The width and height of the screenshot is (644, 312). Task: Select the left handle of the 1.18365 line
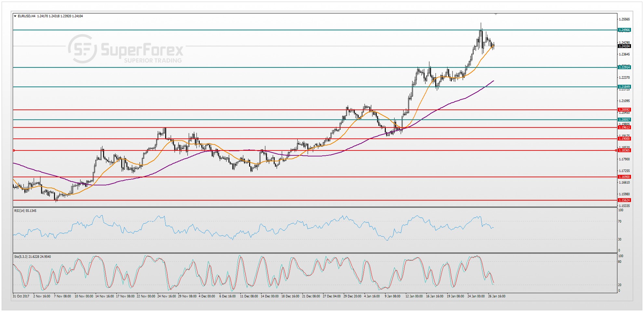(14, 150)
